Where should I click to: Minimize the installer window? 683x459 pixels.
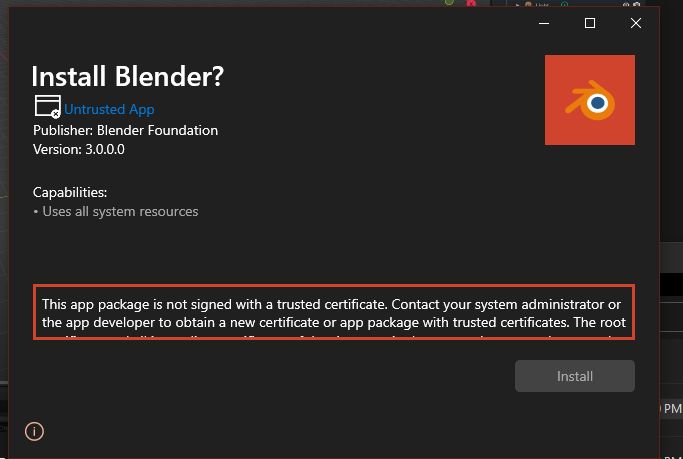(544, 23)
